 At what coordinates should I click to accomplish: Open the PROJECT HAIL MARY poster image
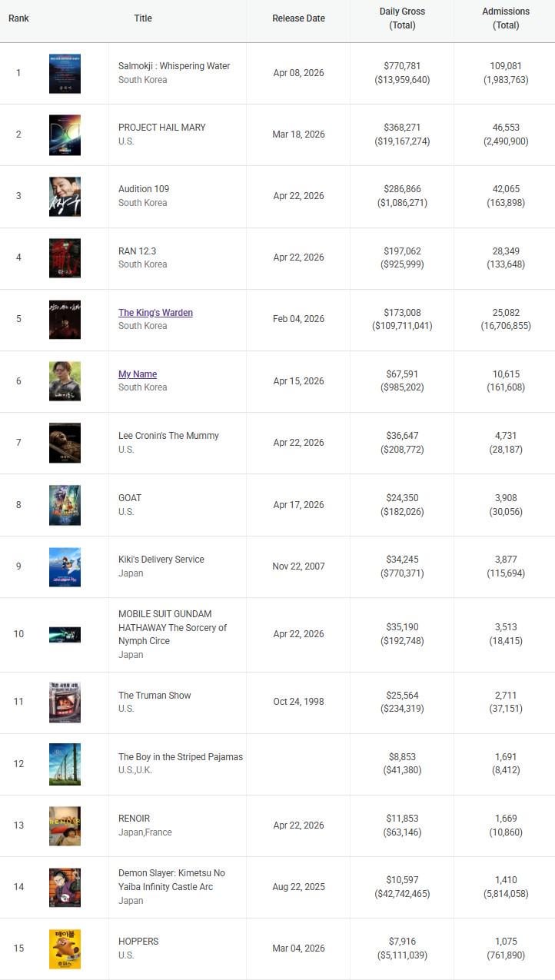pyautogui.click(x=65, y=135)
